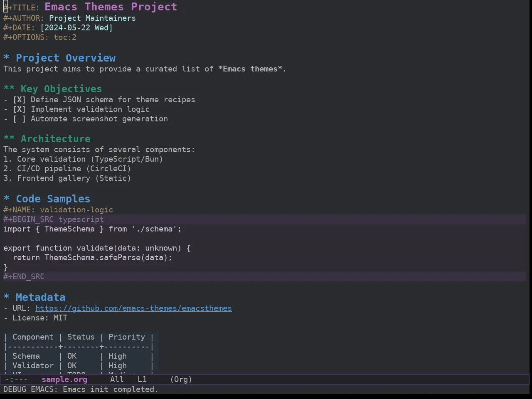Click the bold '*Emacs themes*' text
Screen dimensions: 532x399
pos(250,69)
